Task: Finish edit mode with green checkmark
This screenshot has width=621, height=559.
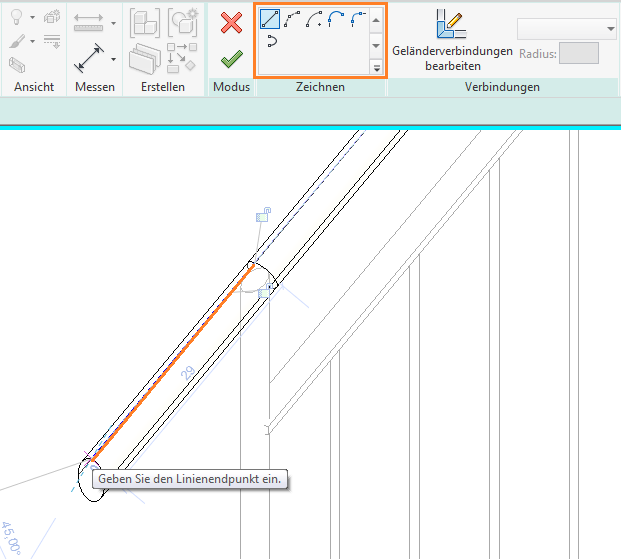Action: [231, 59]
